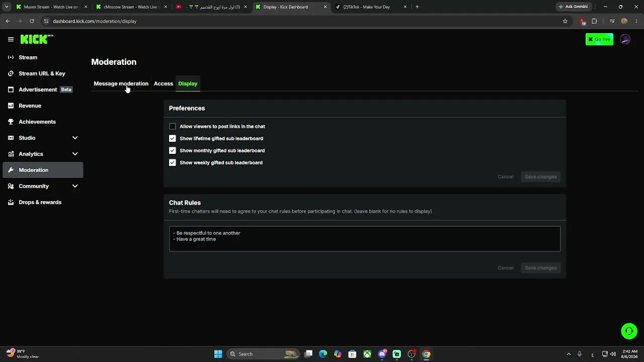Click the Studio sidebar icon
Viewport: 644px width, 362px height.
[x=11, y=138]
